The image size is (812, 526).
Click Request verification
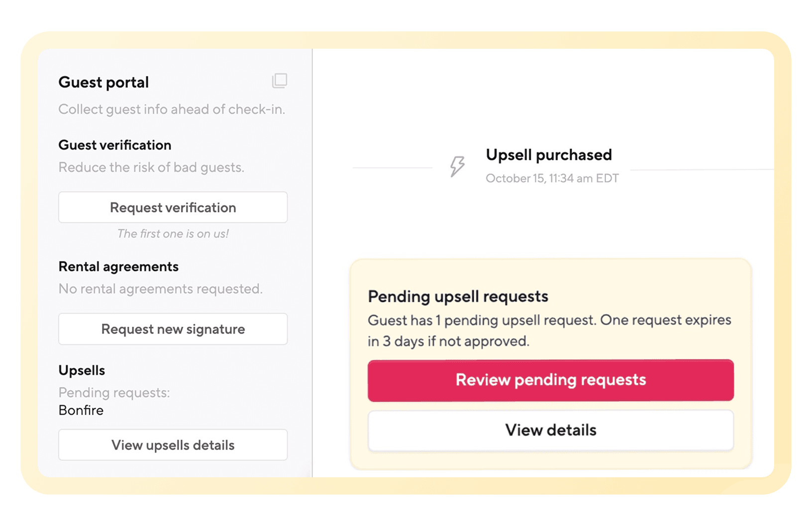(x=173, y=207)
